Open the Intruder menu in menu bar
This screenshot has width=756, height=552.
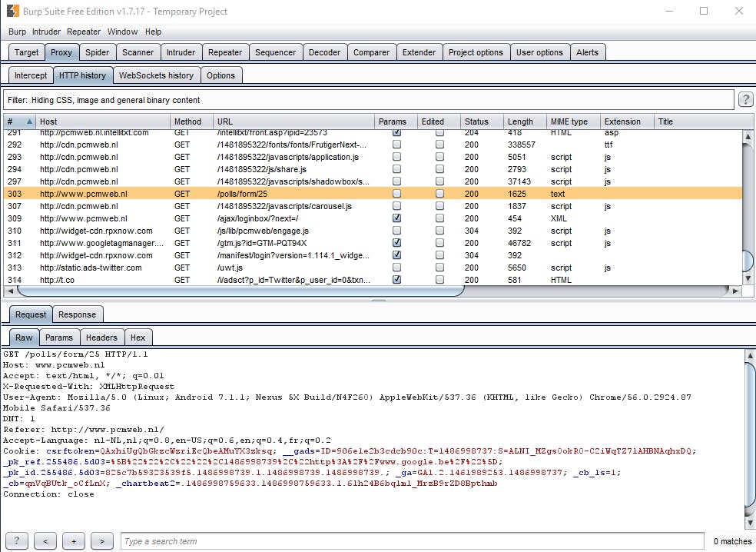pyautogui.click(x=46, y=32)
